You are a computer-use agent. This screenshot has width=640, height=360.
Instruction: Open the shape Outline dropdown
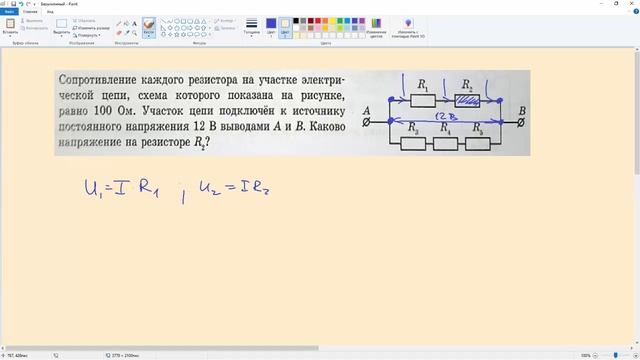(x=224, y=20)
